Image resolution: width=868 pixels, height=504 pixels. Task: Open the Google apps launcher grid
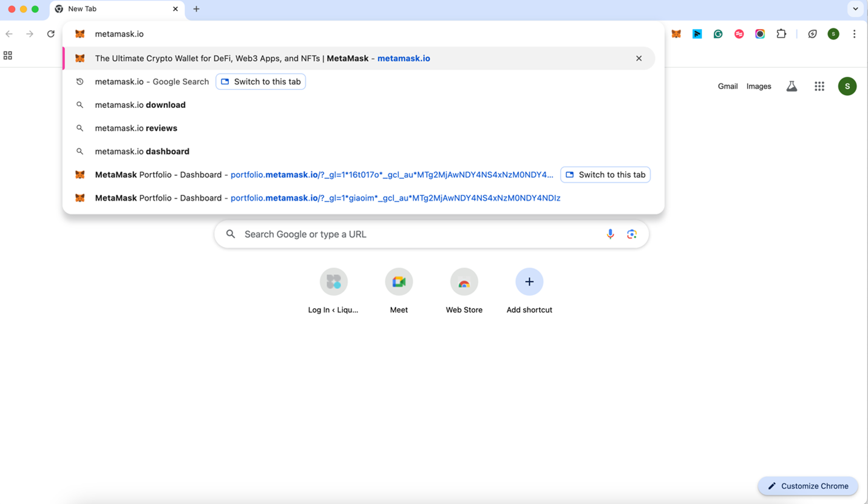point(819,86)
